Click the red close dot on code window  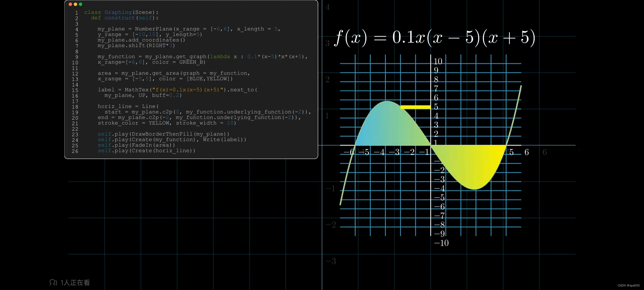pos(70,4)
